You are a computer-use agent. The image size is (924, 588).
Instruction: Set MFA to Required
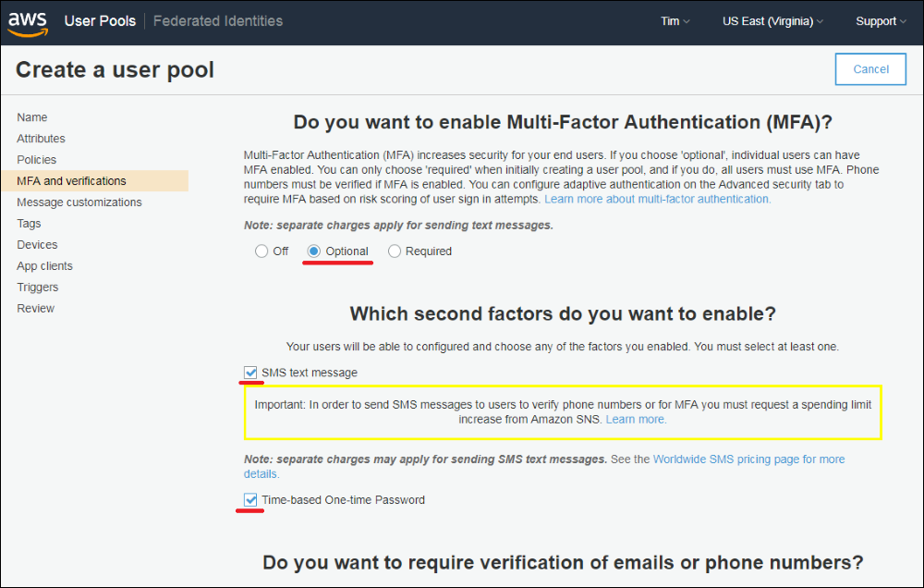tap(395, 251)
